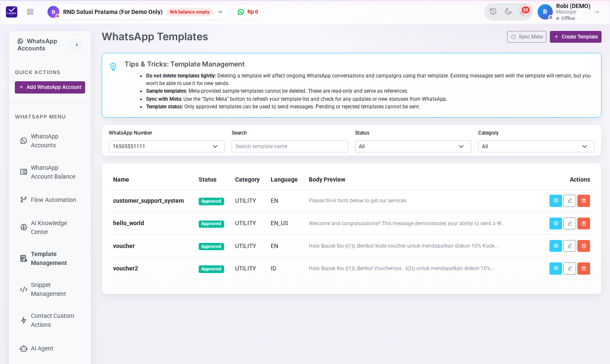Viewport: 610px width, 364px height.
Task: Show preview of voucher2 template
Action: (x=556, y=268)
